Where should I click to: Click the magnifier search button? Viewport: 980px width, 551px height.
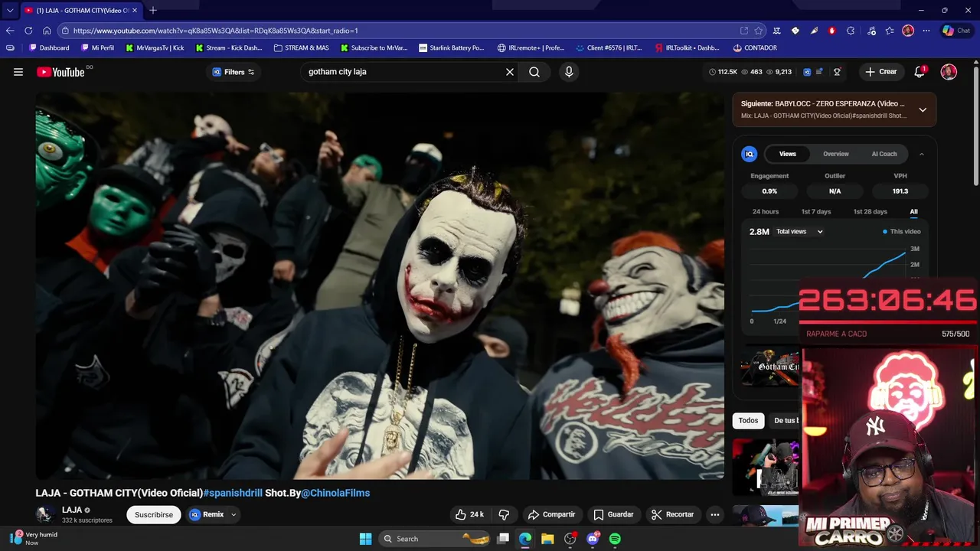(x=534, y=72)
